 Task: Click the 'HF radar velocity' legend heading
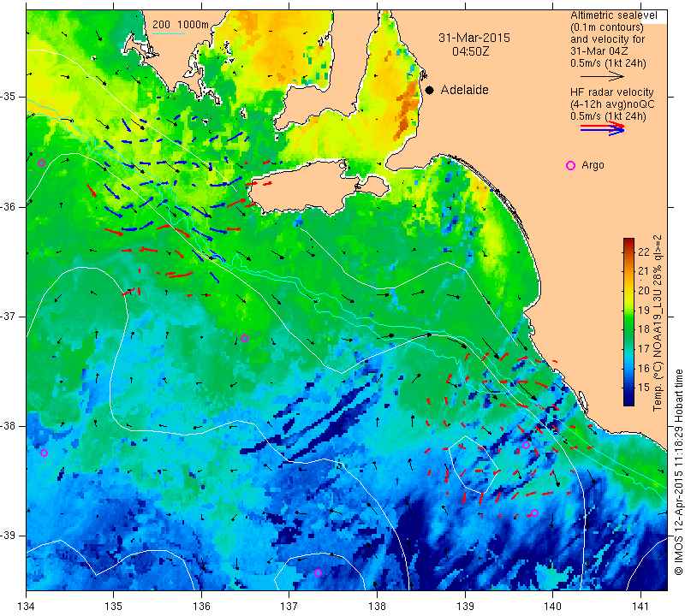(x=611, y=92)
